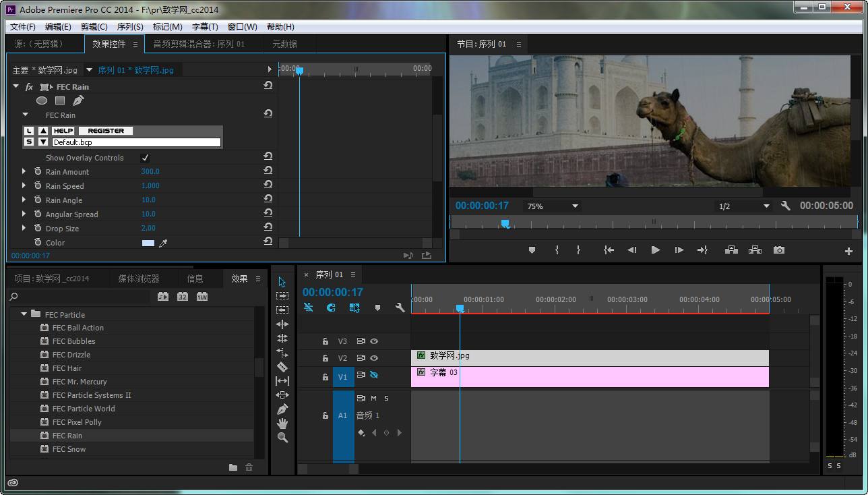Uncheck Show Overlay Controls checkbox
Viewport: 868px width, 495px height.
[145, 158]
